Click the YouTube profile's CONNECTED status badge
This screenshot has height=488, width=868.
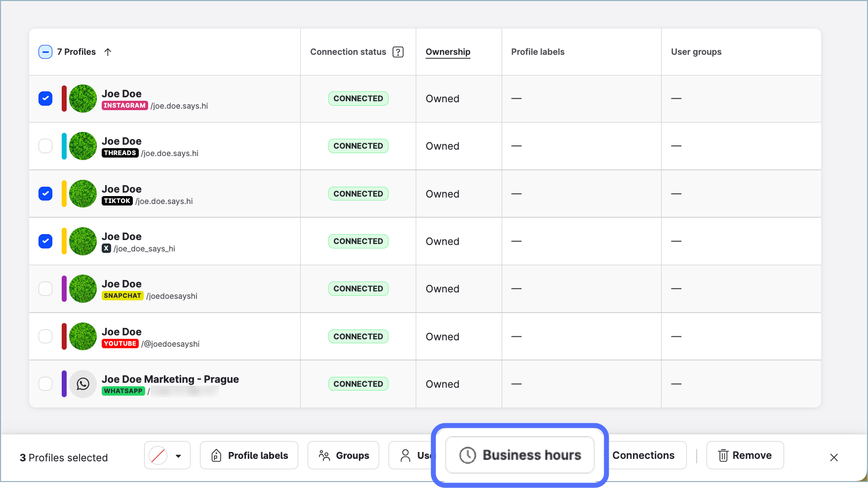pos(358,336)
